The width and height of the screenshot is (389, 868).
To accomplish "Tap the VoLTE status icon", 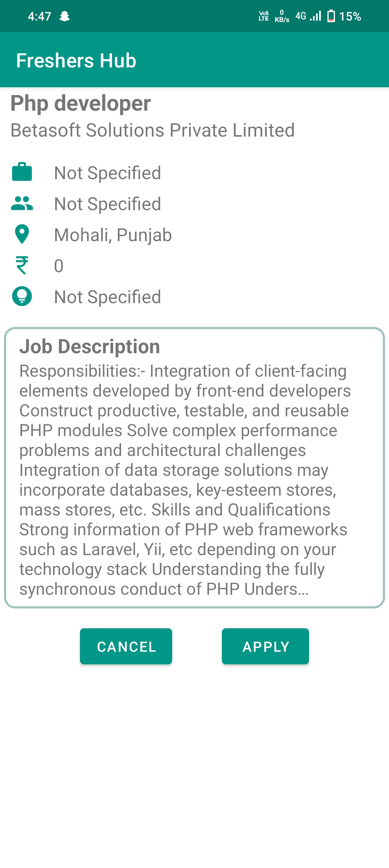I will 264,16.
